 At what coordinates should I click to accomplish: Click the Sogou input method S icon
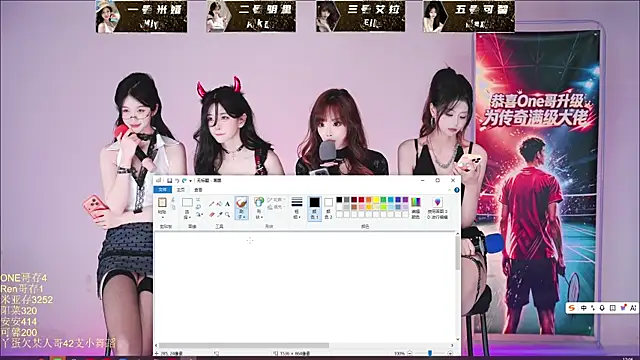pyautogui.click(x=572, y=308)
